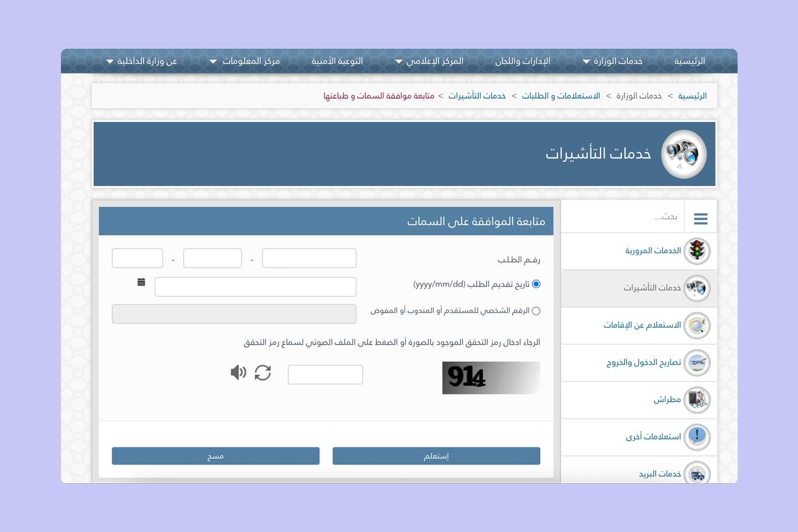798x532 pixels.
Task: Expand the خدمات الوزارة dropdown
Action: pos(611,61)
